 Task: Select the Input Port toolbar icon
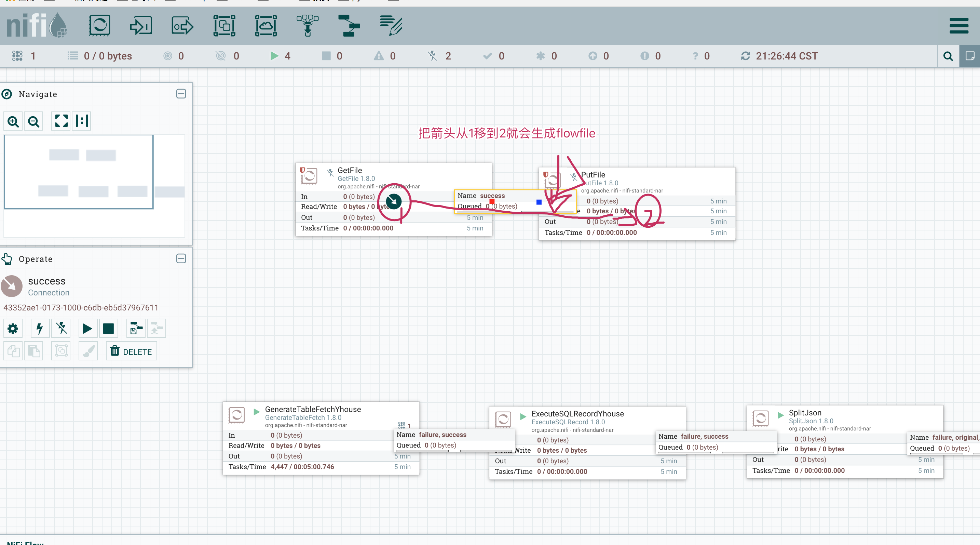click(141, 26)
